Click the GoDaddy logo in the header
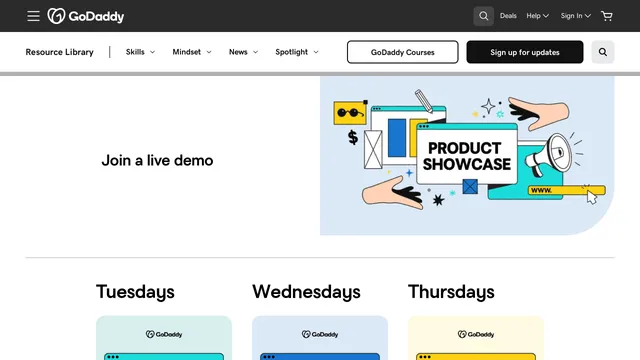The height and width of the screenshot is (360, 640). [x=86, y=16]
